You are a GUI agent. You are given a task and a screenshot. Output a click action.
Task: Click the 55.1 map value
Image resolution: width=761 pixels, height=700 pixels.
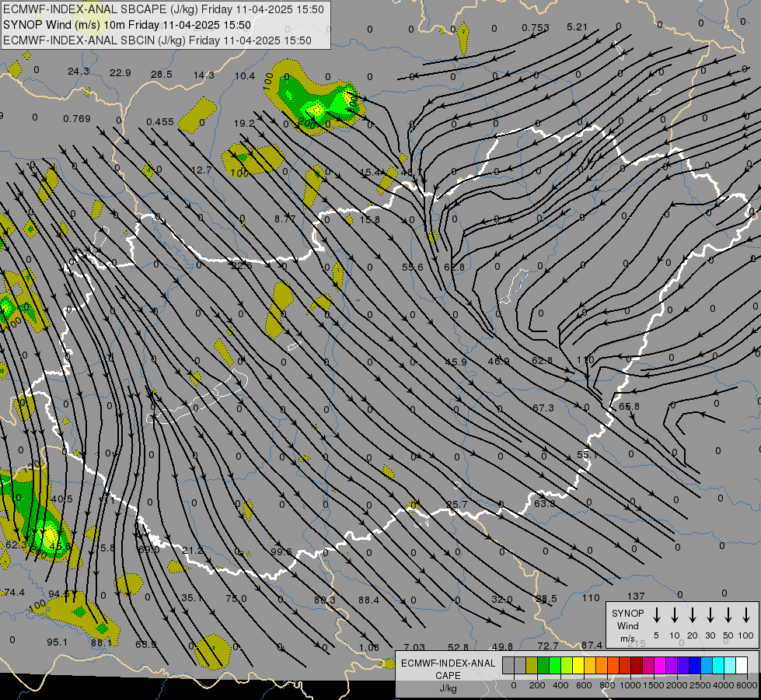587,455
